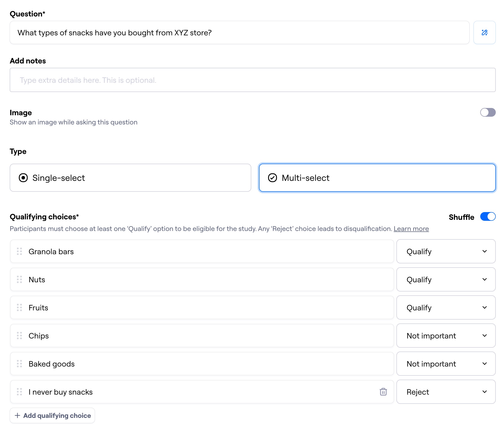This screenshot has width=504, height=429.
Task: Expand the Reject dropdown for last choice
Action: (x=446, y=391)
